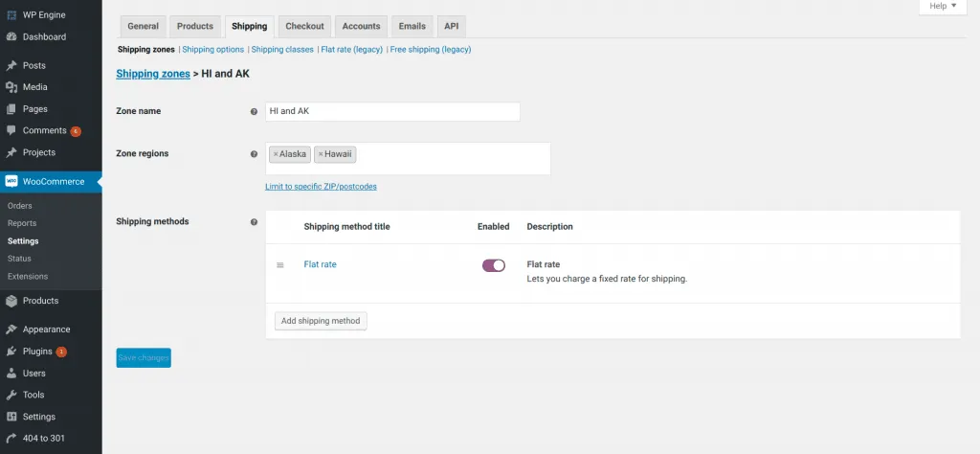This screenshot has height=454, width=980.
Task: Open the Emails settings tab
Action: 412,26
